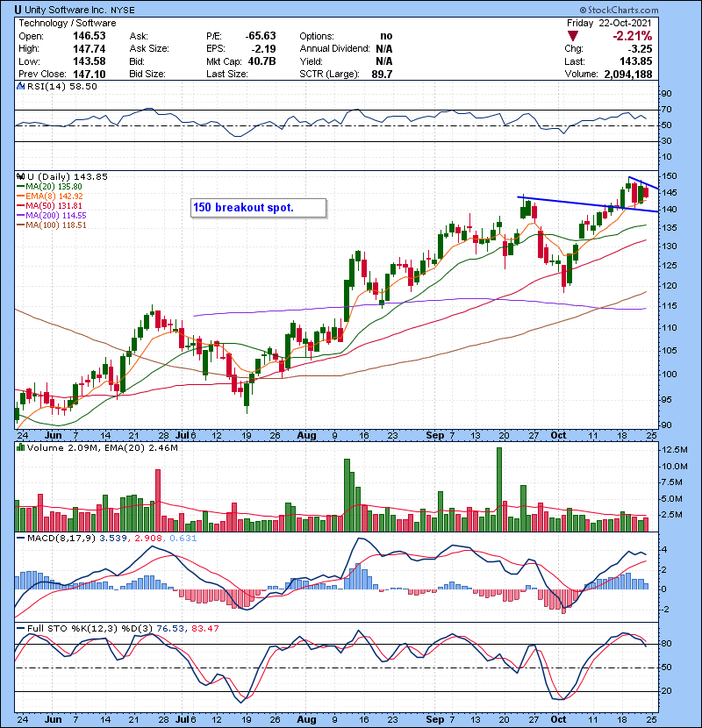Click the Sep label on price date axis

435,436
